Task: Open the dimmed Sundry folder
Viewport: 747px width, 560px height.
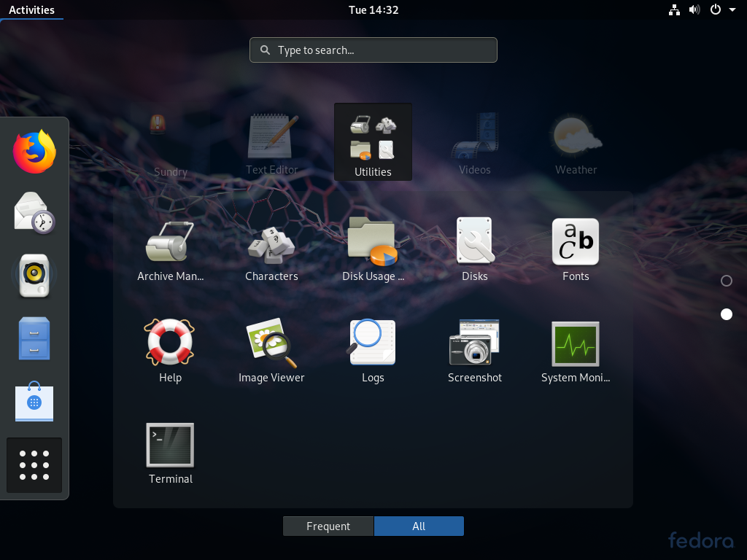Action: tap(170, 146)
